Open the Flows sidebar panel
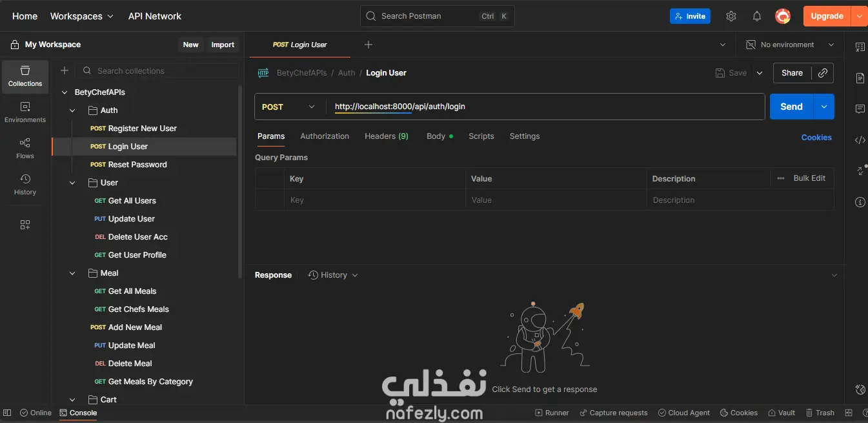The width and height of the screenshot is (868, 423). tap(25, 149)
